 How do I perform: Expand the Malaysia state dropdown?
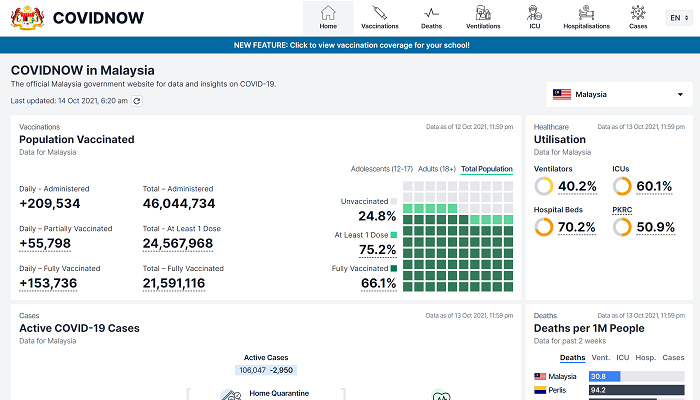tap(620, 94)
